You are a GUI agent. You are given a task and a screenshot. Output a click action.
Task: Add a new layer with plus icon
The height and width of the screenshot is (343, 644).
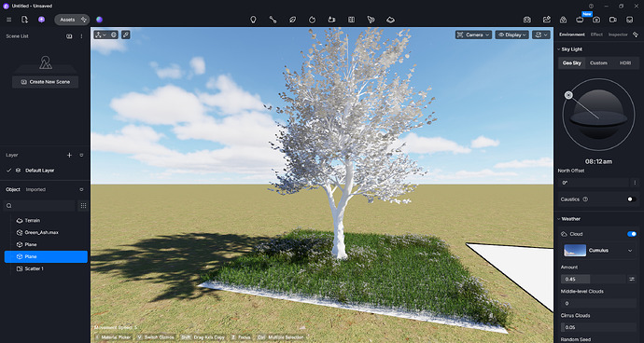point(69,155)
